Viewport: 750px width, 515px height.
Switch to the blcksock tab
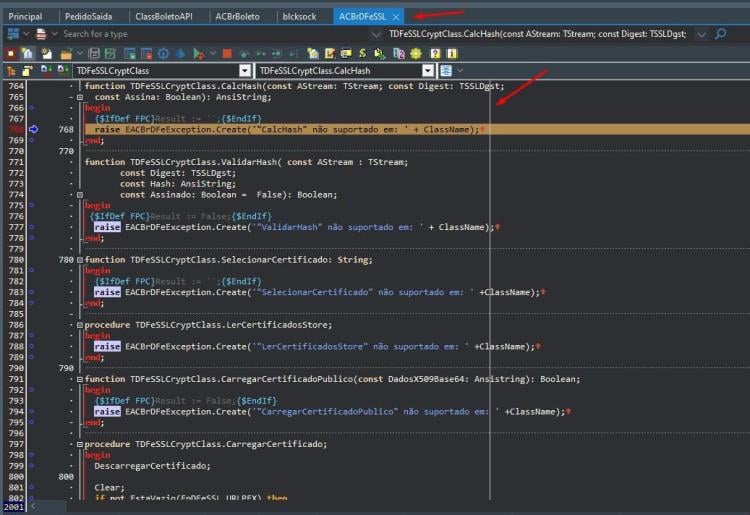click(299, 16)
